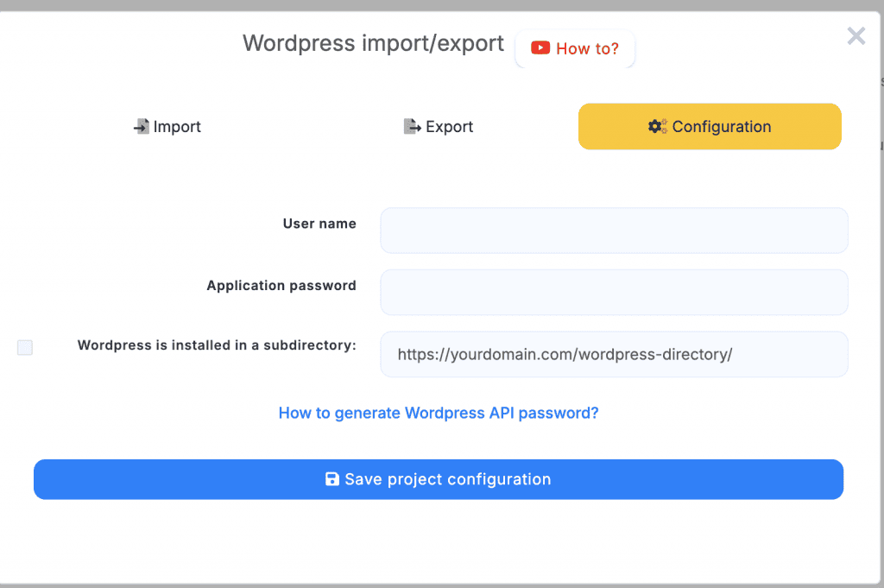Viewport: 884px width, 588px height.
Task: Click the Export arrow icon
Action: [412, 126]
